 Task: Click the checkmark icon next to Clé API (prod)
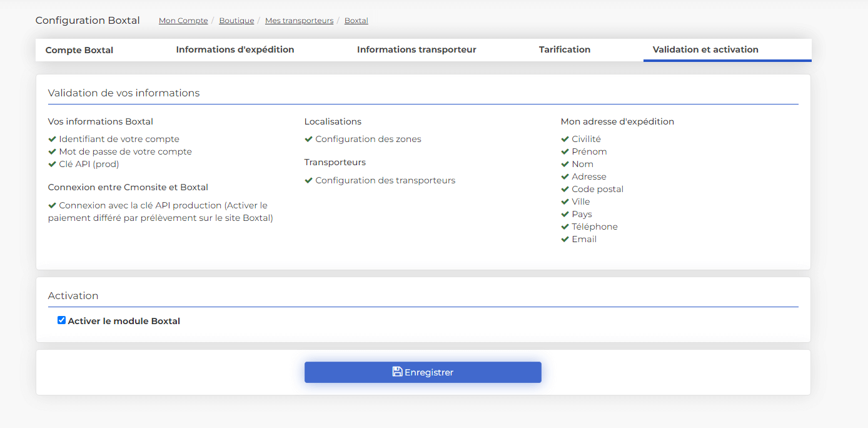[53, 165]
